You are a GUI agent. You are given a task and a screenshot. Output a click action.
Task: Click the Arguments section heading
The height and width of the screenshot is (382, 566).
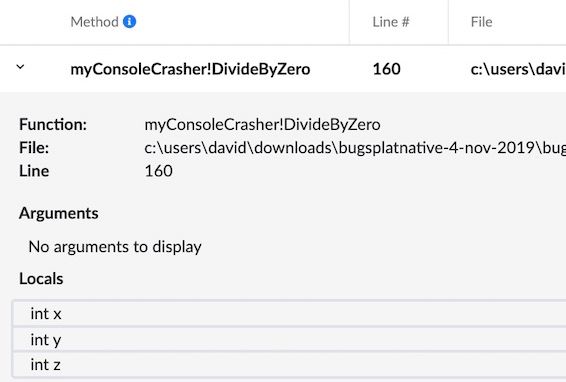[58, 213]
